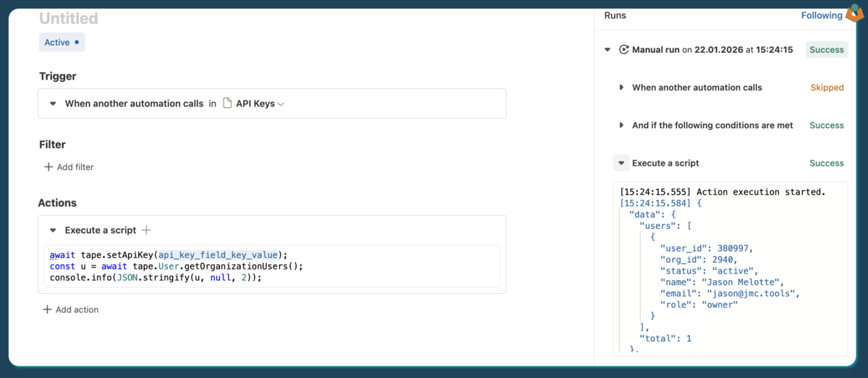The width and height of the screenshot is (868, 378).
Task: Collapse Execute a script run log
Action: (621, 163)
